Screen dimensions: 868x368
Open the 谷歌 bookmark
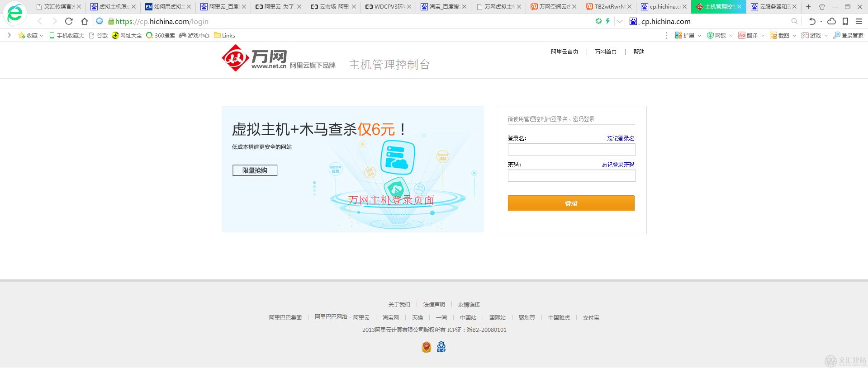click(98, 35)
